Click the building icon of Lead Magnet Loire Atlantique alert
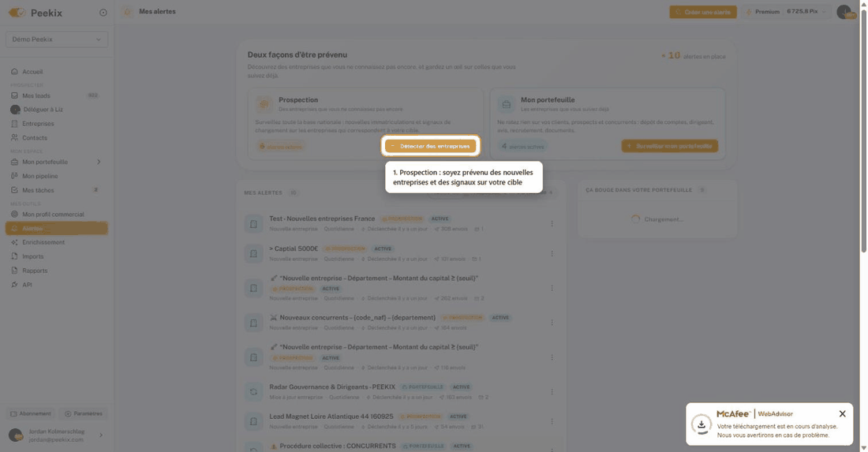 pyautogui.click(x=253, y=421)
